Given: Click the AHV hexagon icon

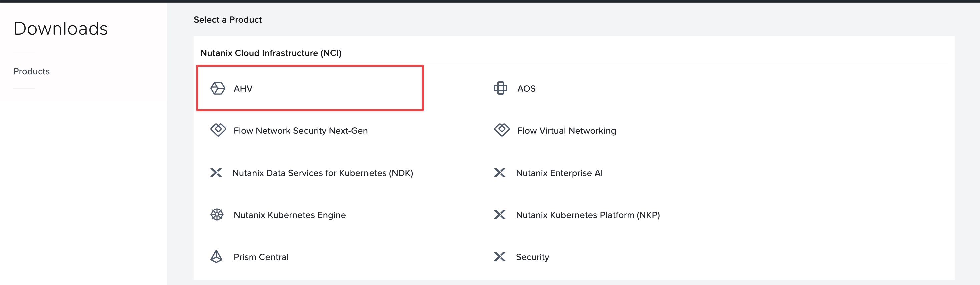Looking at the screenshot, I should [x=218, y=88].
